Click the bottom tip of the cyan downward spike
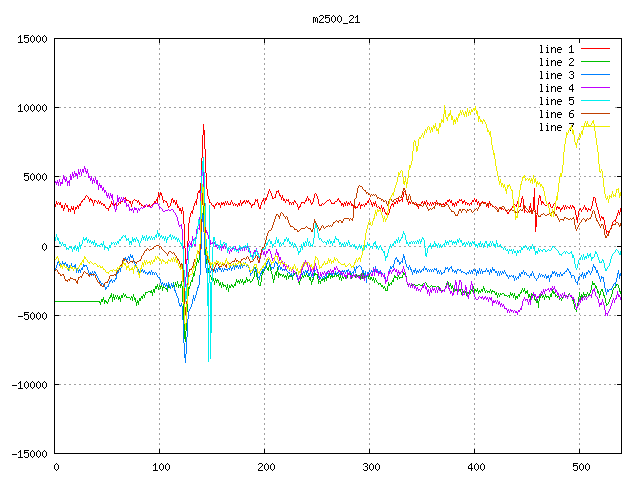This screenshot has height=480, width=640. [x=209, y=360]
